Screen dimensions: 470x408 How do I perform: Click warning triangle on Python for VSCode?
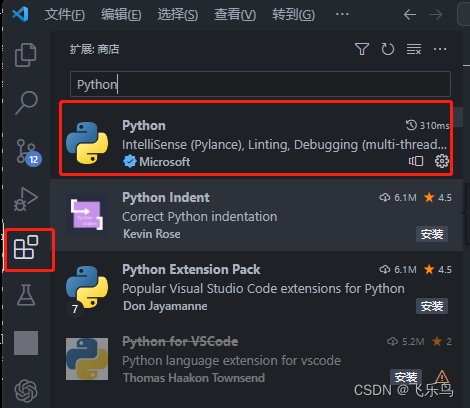442,377
